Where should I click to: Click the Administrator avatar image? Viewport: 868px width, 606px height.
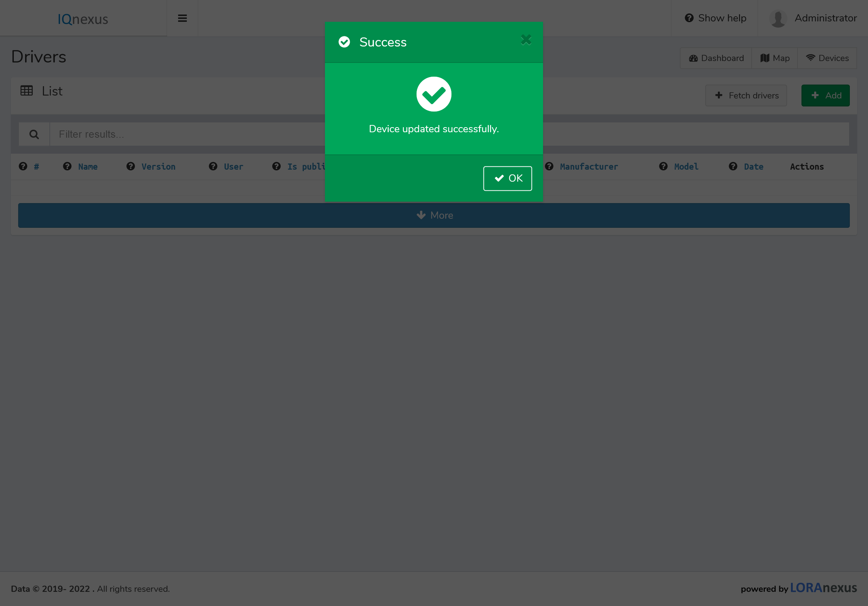click(x=778, y=19)
